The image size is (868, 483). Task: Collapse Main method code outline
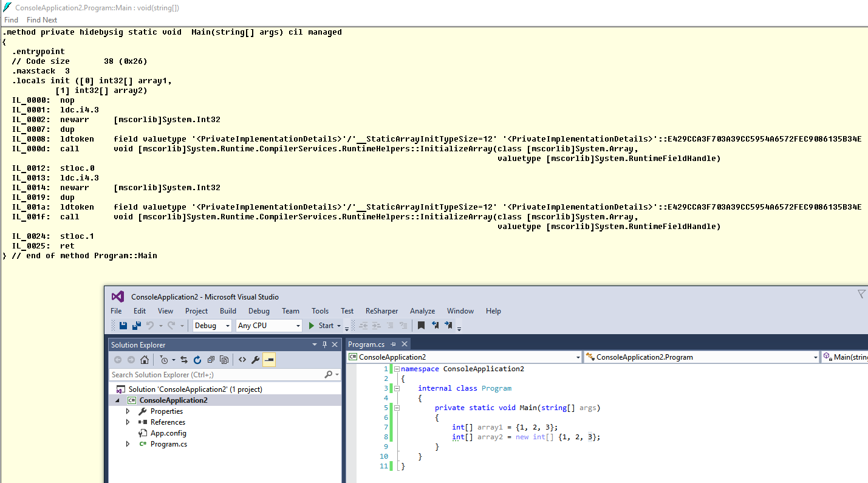397,408
